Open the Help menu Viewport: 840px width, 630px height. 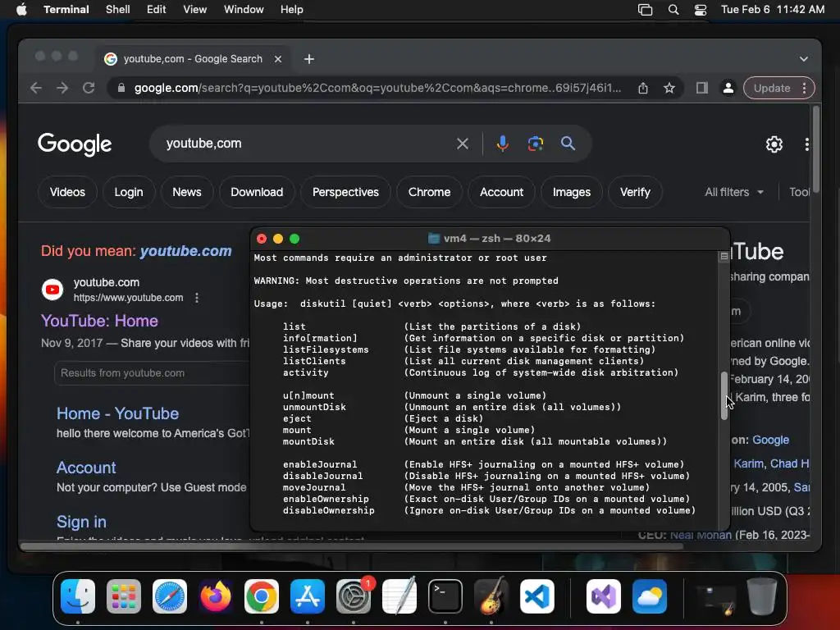point(291,10)
